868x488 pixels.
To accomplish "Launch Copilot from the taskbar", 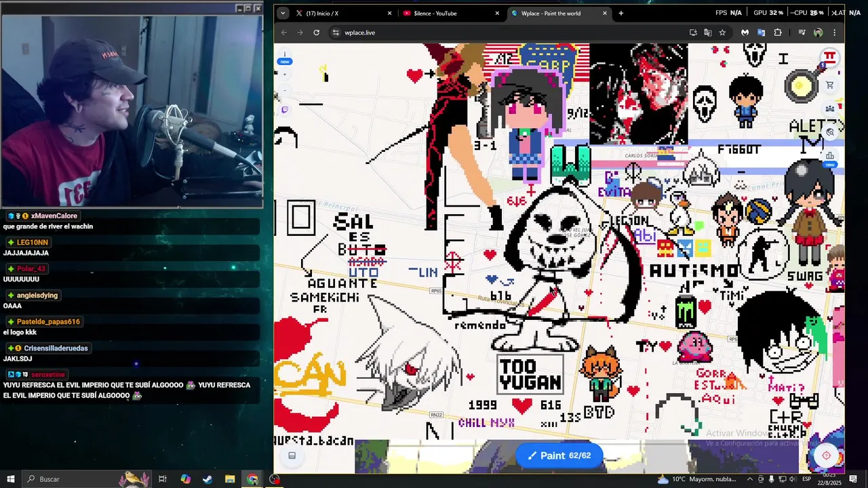I will 185,479.
